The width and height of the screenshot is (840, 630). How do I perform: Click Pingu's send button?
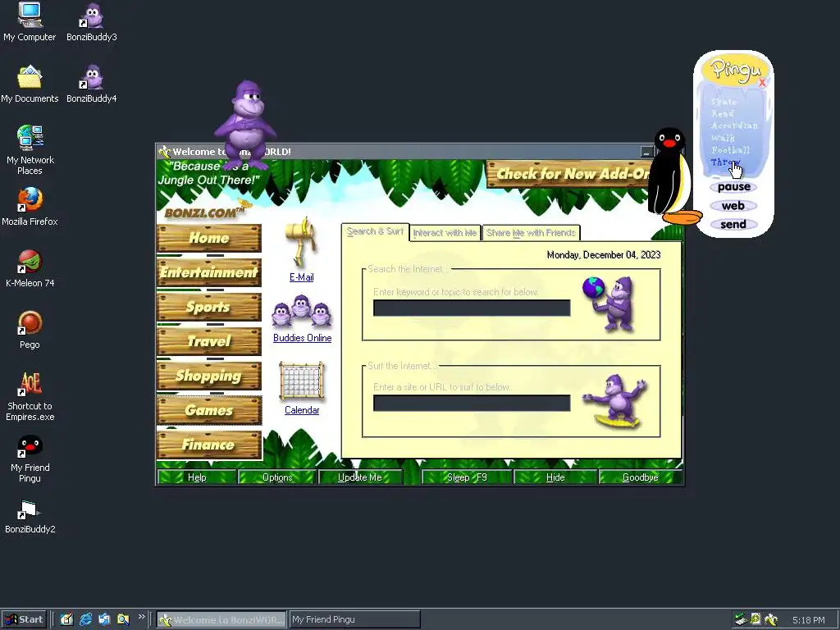[x=733, y=225]
